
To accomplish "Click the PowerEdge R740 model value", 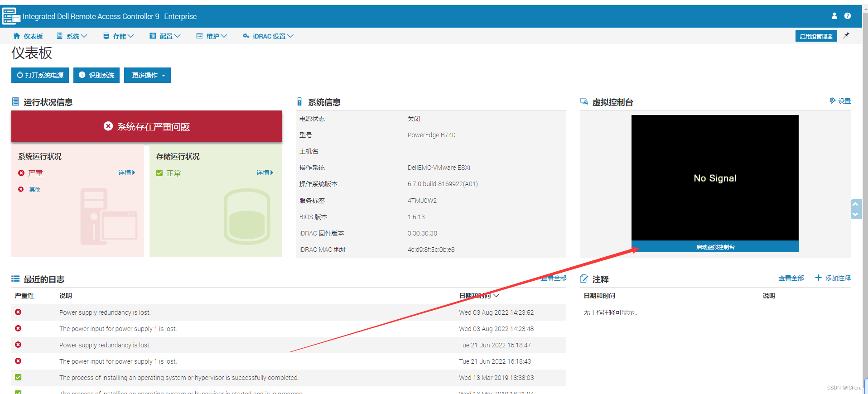I will [x=431, y=135].
